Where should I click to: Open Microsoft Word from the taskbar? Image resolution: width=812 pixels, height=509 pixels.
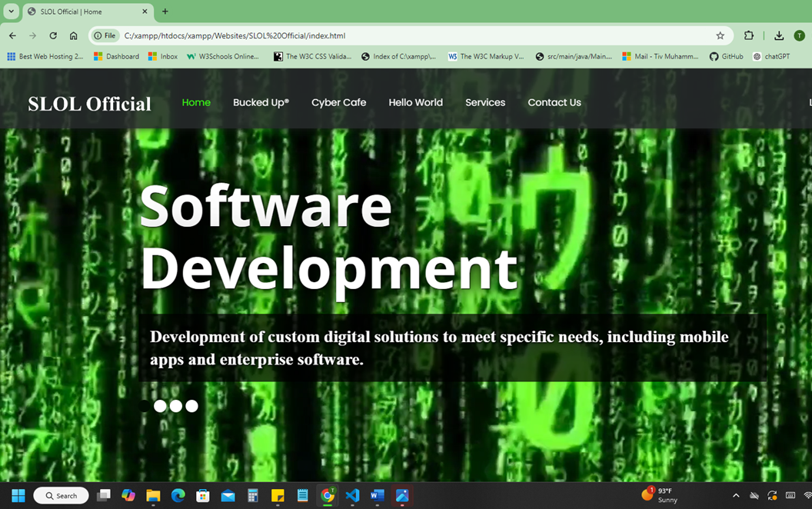coord(377,495)
